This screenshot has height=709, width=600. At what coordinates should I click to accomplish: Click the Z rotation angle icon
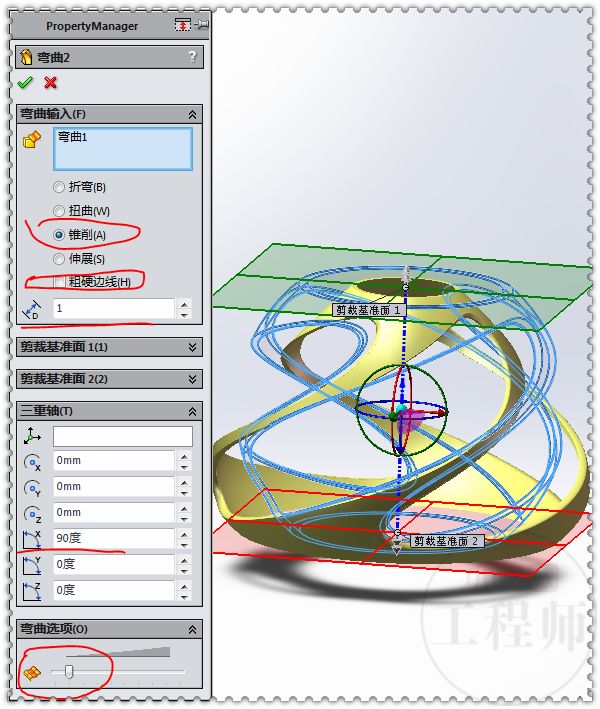tap(32, 591)
